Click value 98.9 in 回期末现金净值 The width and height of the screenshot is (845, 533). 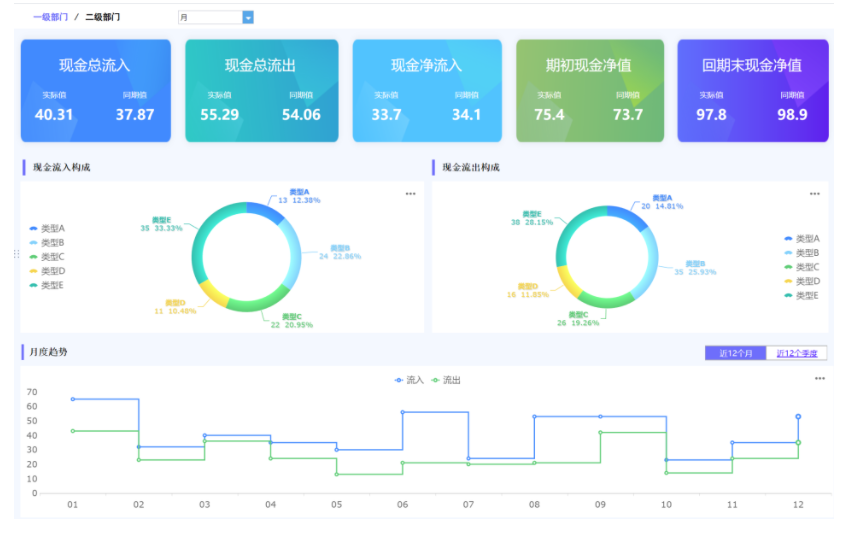792,115
